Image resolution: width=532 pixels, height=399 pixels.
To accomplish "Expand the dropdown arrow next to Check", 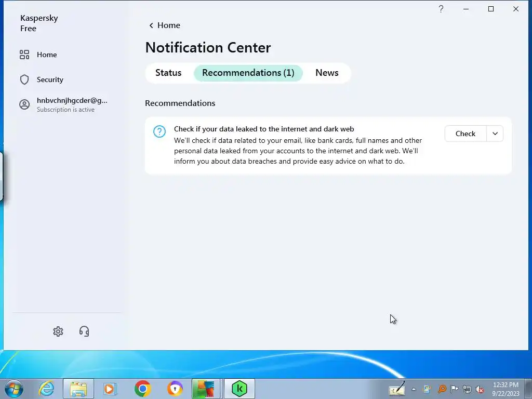I will [495, 134].
